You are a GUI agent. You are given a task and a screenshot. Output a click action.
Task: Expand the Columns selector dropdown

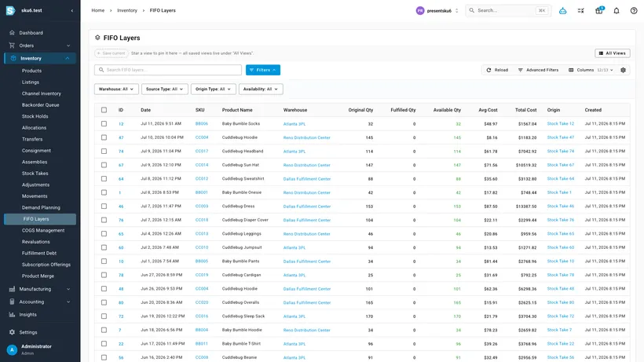(x=591, y=70)
